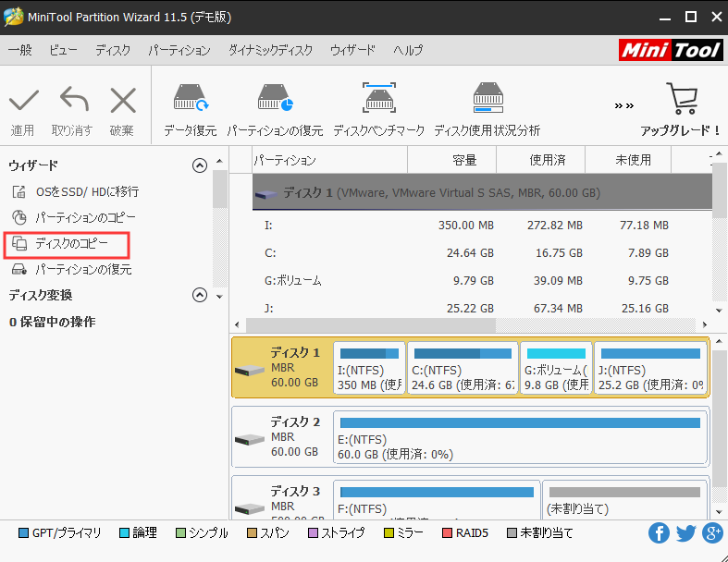Viewport: 728px width, 562px height.
Task: Select ディスク 1 header row in partition list
Action: coord(482,192)
